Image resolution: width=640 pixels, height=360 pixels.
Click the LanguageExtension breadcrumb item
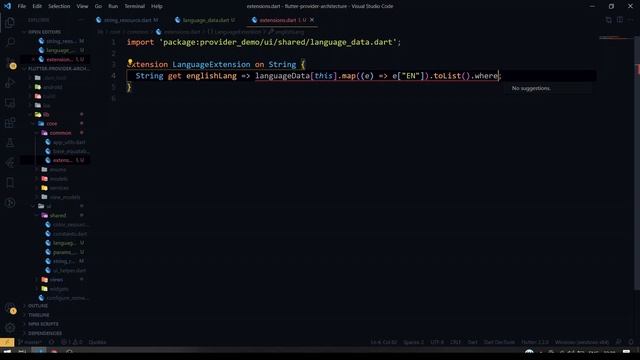(x=237, y=32)
